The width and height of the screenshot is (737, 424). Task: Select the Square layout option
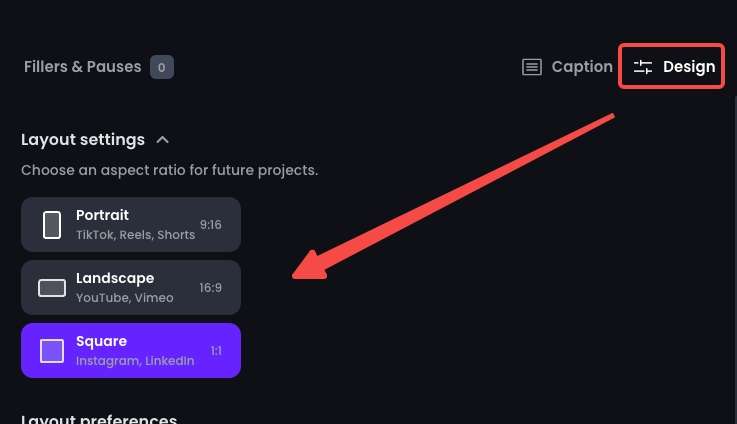tap(131, 350)
